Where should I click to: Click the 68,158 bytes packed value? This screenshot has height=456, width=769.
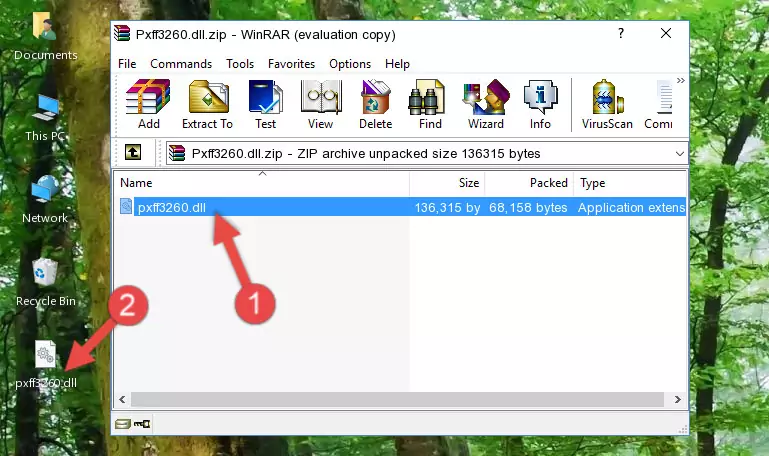point(528,207)
